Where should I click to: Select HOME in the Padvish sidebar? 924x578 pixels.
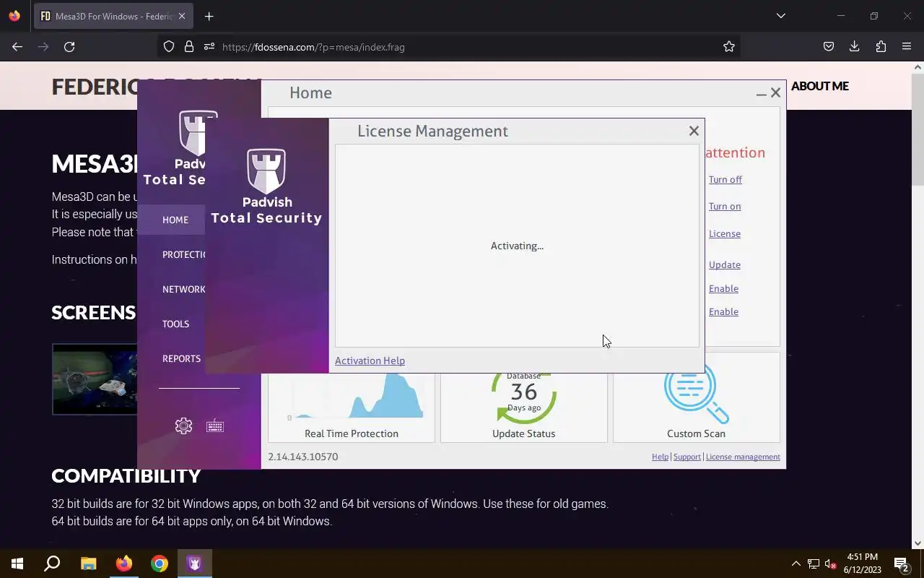[x=175, y=220]
